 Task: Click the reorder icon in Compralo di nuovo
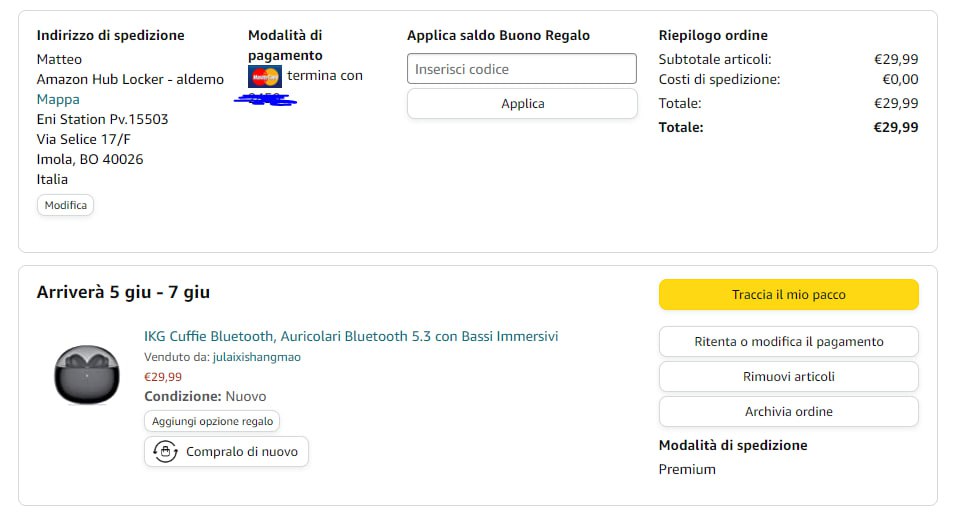point(165,452)
